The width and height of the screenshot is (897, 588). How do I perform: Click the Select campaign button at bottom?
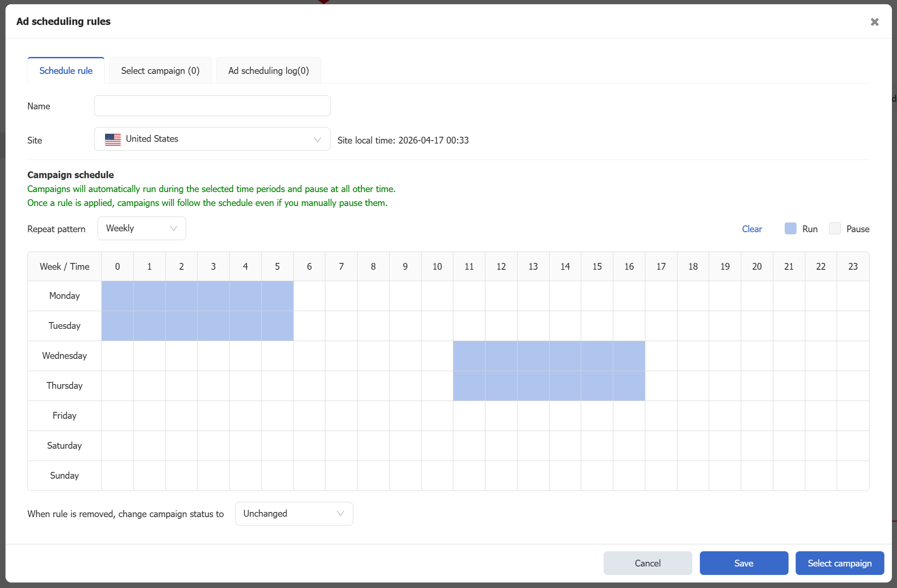click(839, 563)
